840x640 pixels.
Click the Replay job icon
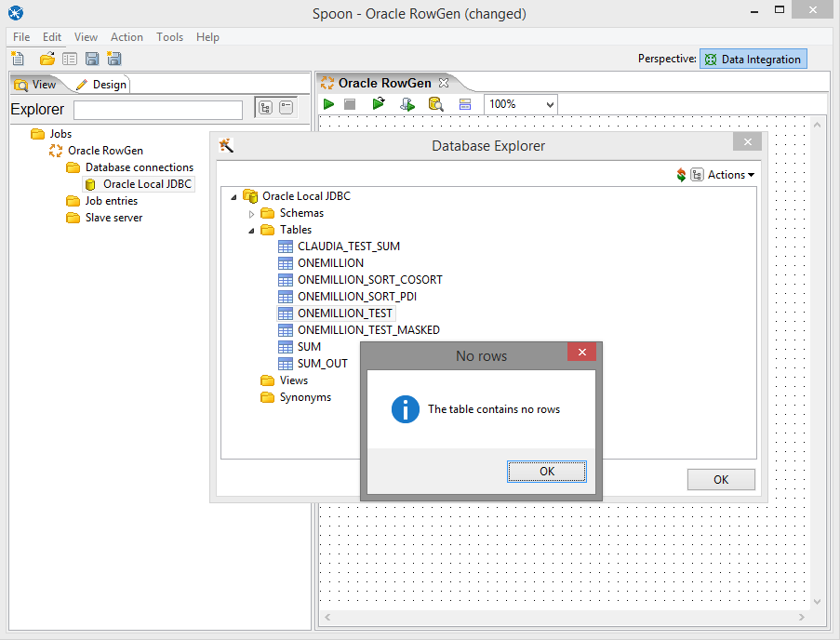pyautogui.click(x=379, y=103)
